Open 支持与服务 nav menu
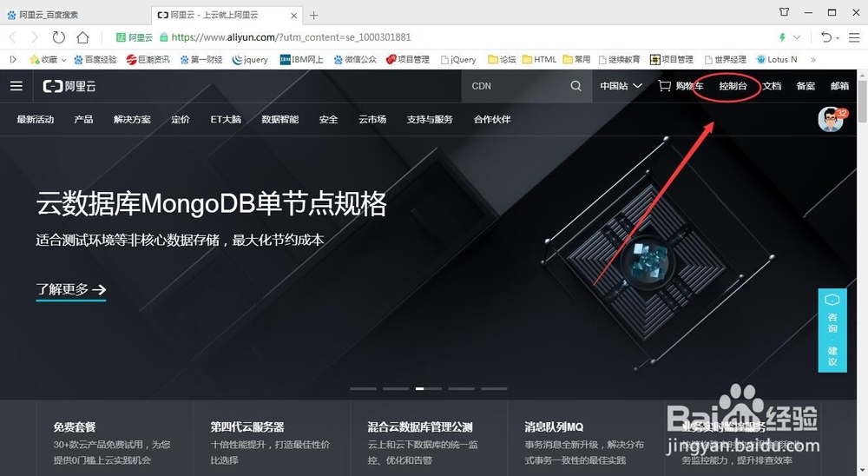 coord(430,119)
